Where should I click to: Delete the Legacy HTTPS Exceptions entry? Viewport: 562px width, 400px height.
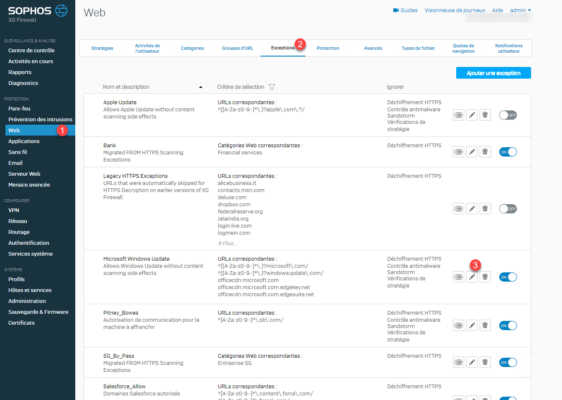(x=485, y=209)
